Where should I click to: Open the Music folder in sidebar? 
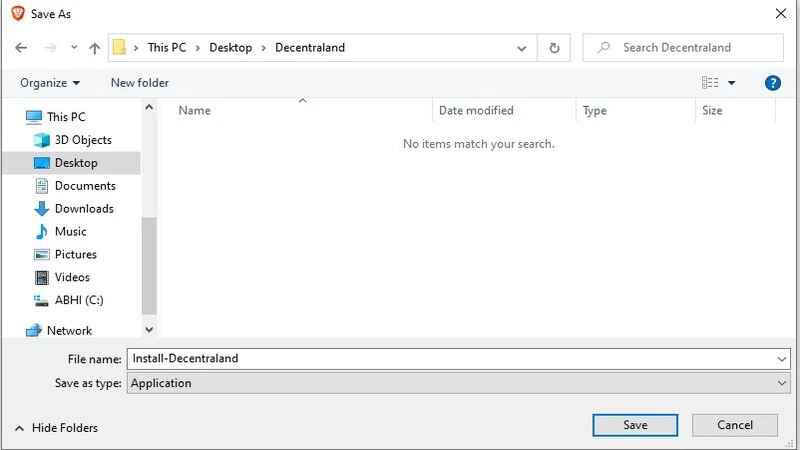pos(70,232)
